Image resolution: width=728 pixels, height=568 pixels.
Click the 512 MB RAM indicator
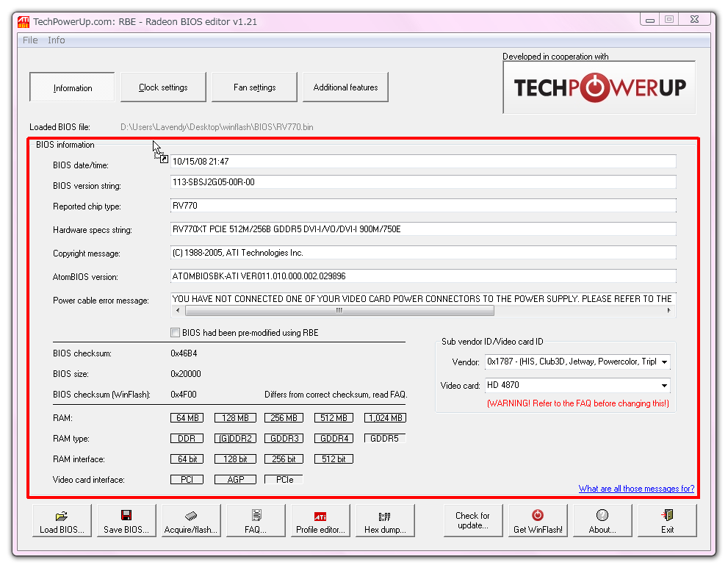click(x=334, y=418)
